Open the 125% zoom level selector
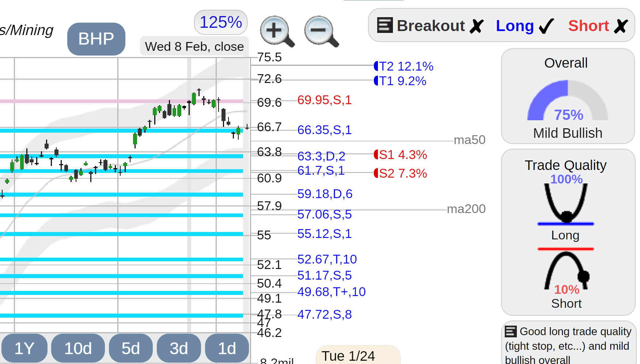 point(221,22)
